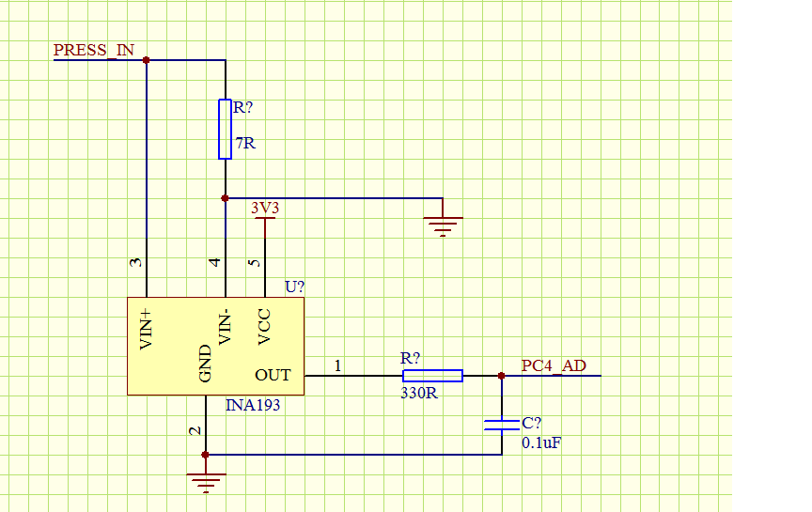This screenshot has width=812, height=512.
Task: Click the R? designator above 330R
Action: point(410,358)
